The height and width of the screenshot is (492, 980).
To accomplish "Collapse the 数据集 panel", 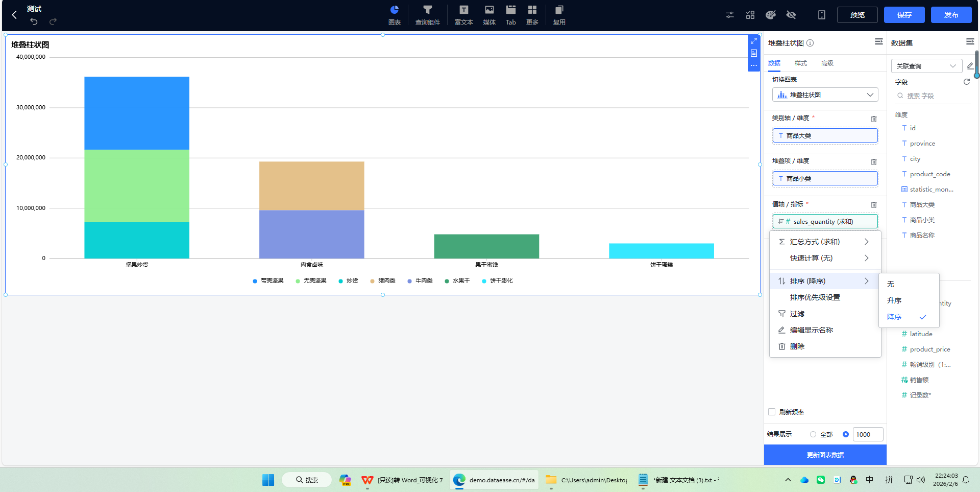I will [970, 41].
